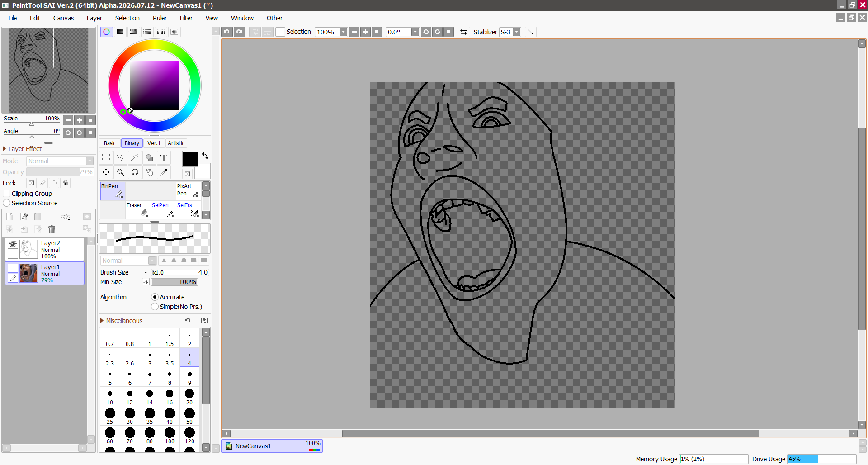Viewport: 868px width, 465px height.
Task: Enable Clipping Group checkbox
Action: tap(7, 194)
